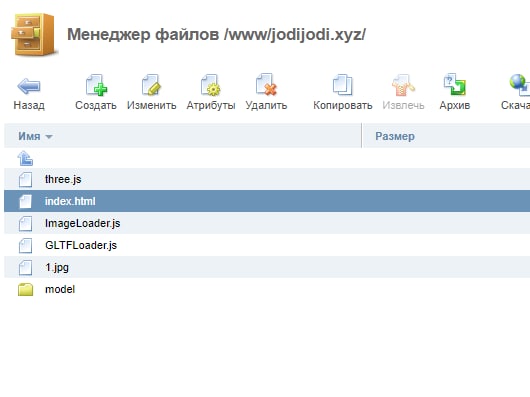Click the Удалить delete icon

point(266,84)
